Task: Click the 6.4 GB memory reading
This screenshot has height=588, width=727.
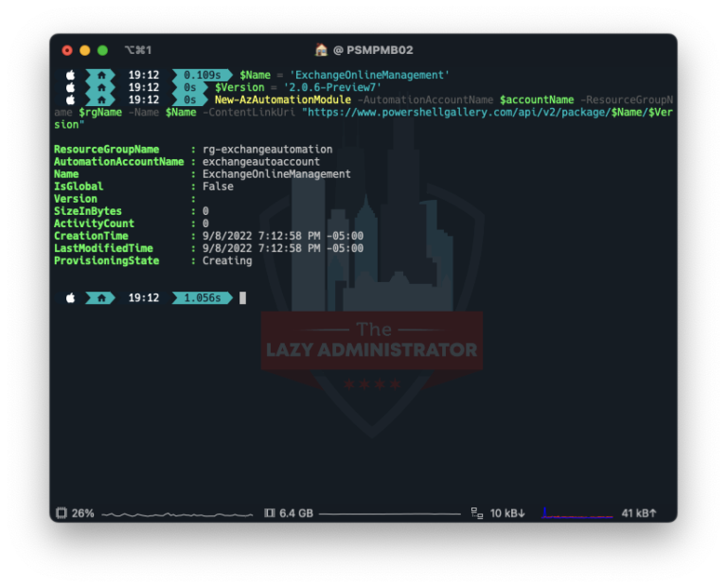Action: tap(296, 513)
